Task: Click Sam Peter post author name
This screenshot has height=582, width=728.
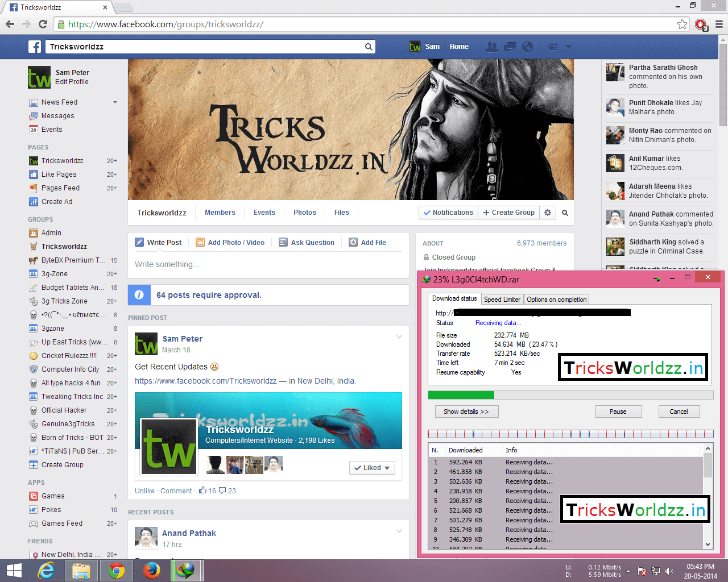Action: [182, 339]
